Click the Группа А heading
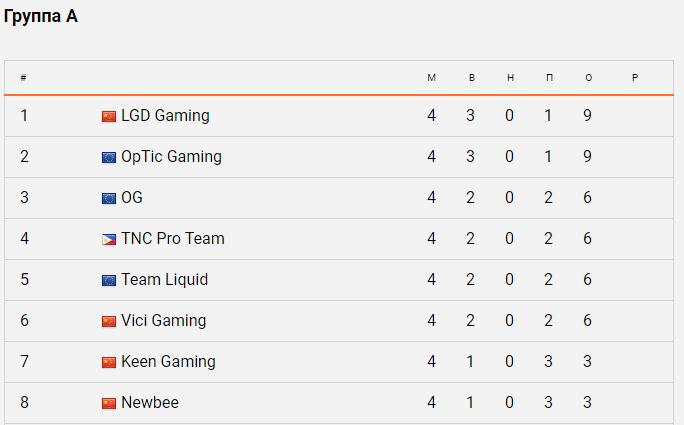The width and height of the screenshot is (684, 425). click(41, 17)
